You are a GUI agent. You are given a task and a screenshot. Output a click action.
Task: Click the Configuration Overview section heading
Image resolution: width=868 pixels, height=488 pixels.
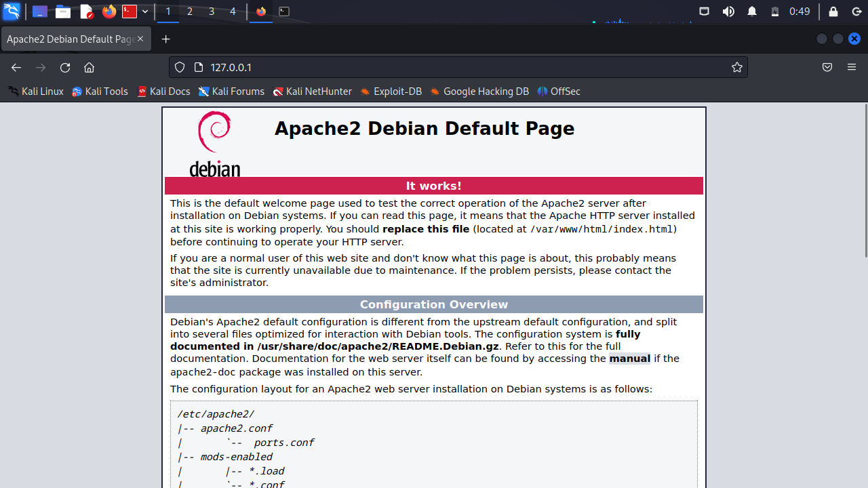[434, 304]
